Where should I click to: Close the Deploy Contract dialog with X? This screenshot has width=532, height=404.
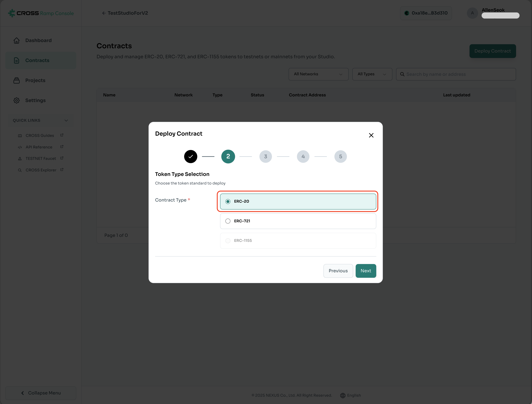coord(371,135)
